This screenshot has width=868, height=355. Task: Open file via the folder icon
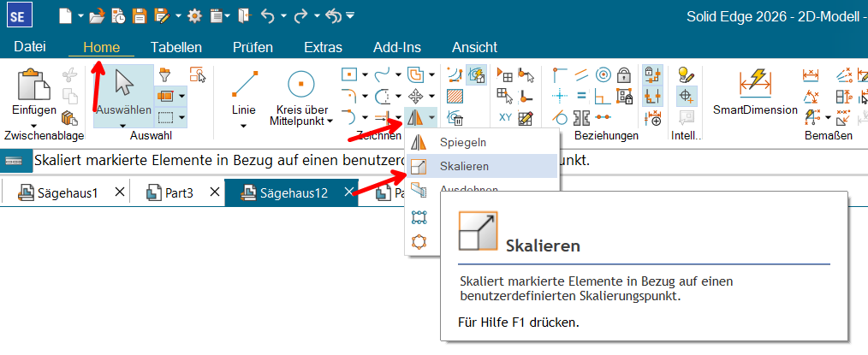pos(97,16)
